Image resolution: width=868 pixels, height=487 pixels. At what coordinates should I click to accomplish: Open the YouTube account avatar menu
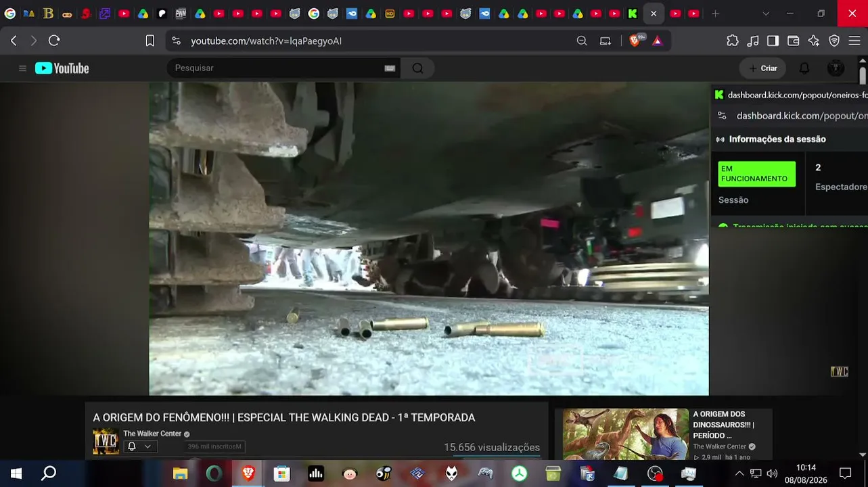click(836, 68)
